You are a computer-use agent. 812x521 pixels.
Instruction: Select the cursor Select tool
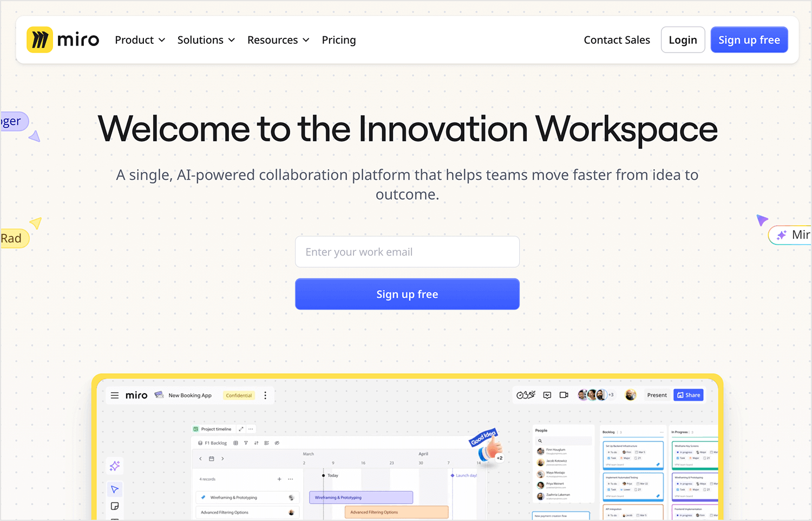tap(115, 490)
